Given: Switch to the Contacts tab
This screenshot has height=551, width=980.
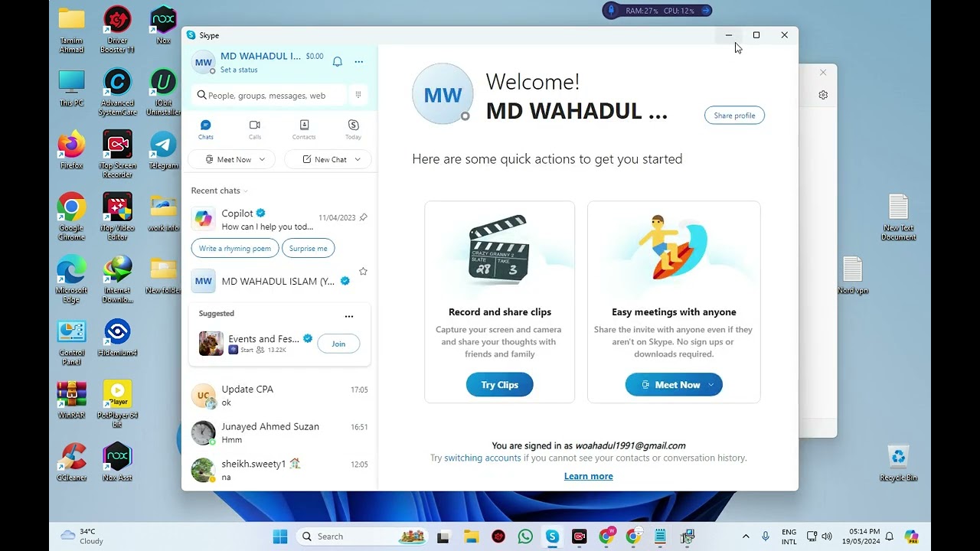Looking at the screenshot, I should point(304,129).
